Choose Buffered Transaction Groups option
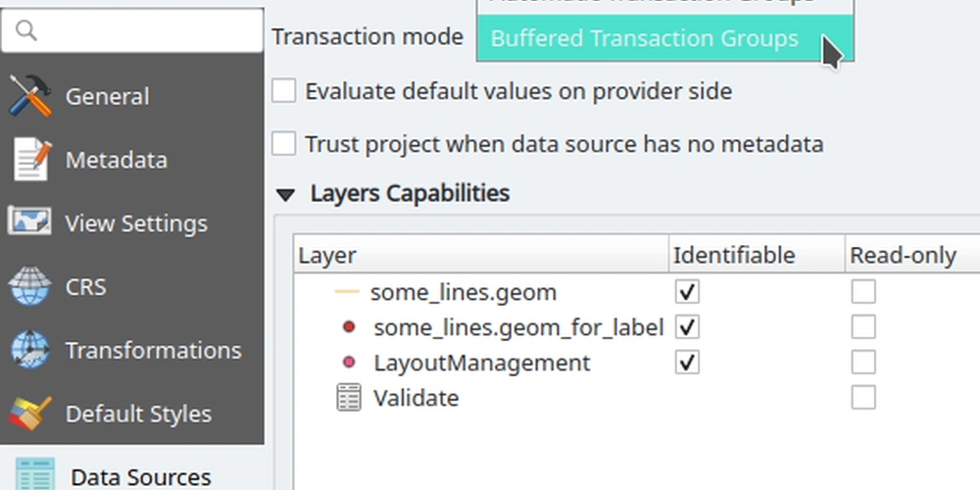Viewport: 980px width, 490px height. 644,38
